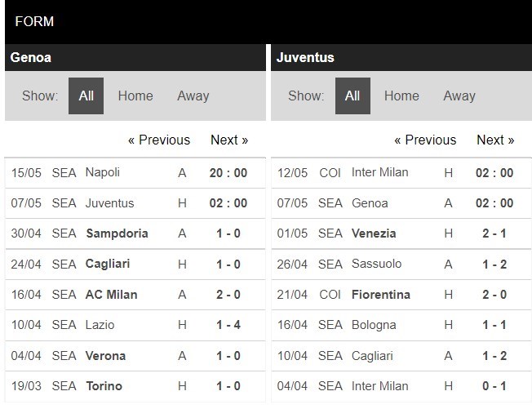Screen dimensions: 532x409
Task: Select the All filter under Juventus
Action: (352, 96)
